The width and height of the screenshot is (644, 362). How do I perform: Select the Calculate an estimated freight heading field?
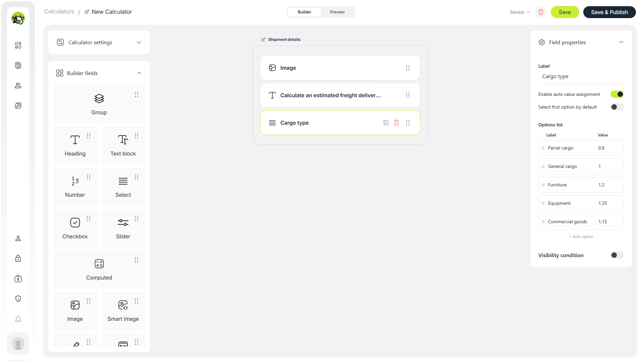tap(340, 95)
